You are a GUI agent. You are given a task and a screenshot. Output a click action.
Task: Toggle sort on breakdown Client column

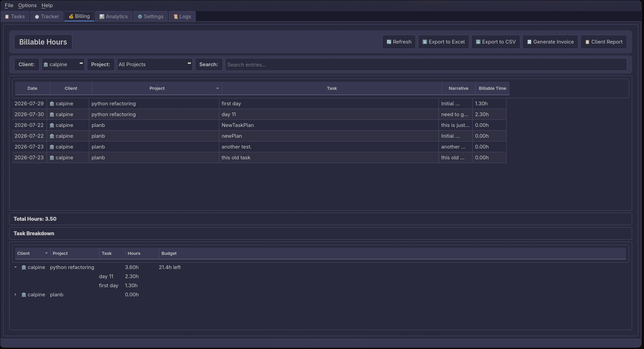point(33,253)
